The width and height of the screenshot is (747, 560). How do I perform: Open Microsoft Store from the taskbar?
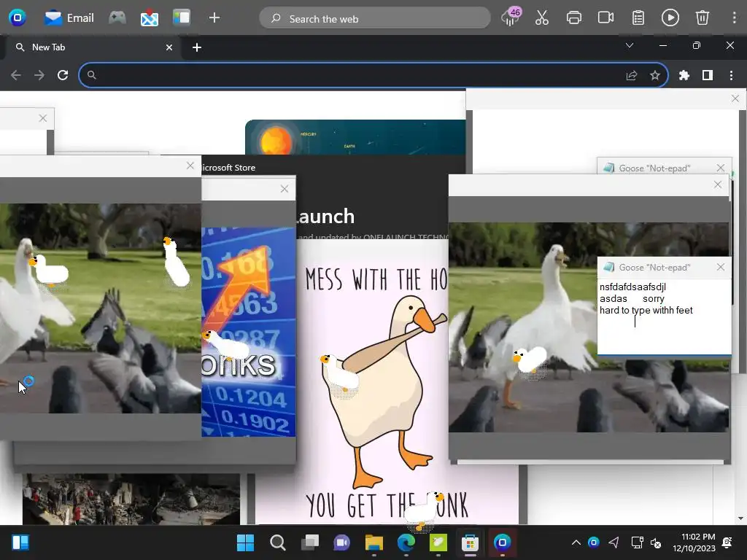tap(470, 542)
